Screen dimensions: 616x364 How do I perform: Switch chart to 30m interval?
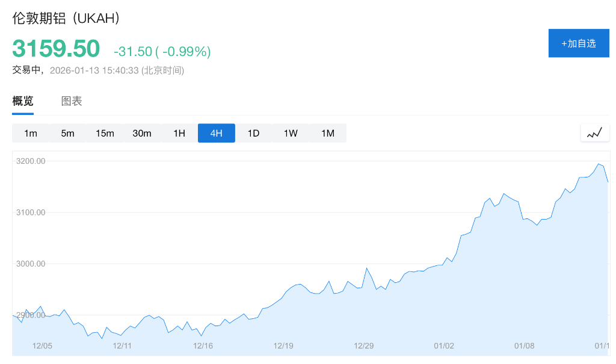pos(142,133)
